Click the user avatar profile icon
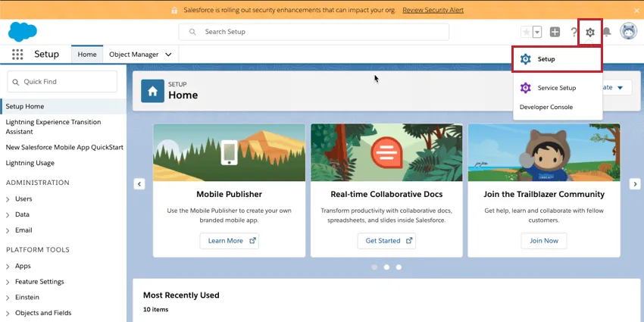Screen dimensions: 644x322 [629, 32]
